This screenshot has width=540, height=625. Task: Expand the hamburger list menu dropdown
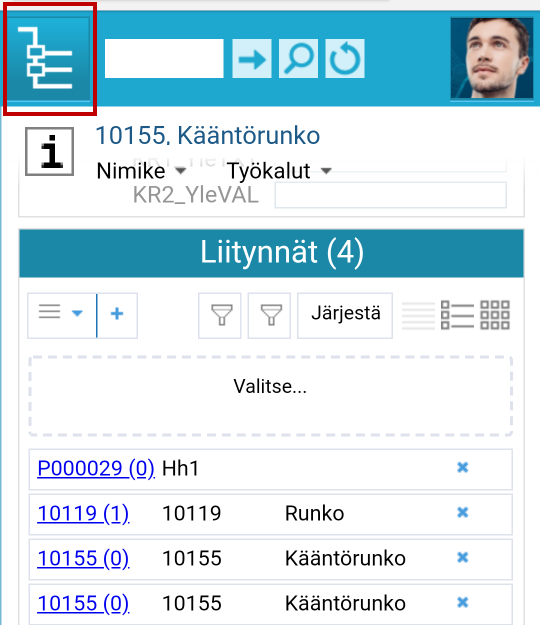pos(62,316)
